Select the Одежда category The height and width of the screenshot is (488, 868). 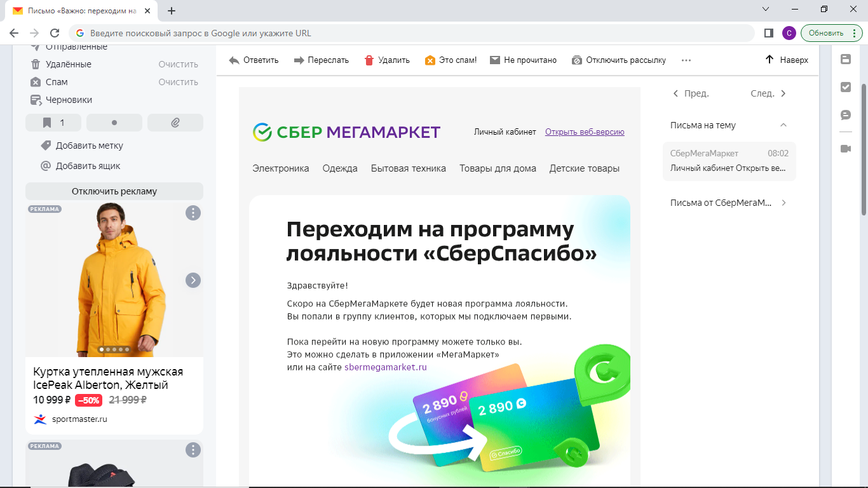pyautogui.click(x=340, y=168)
